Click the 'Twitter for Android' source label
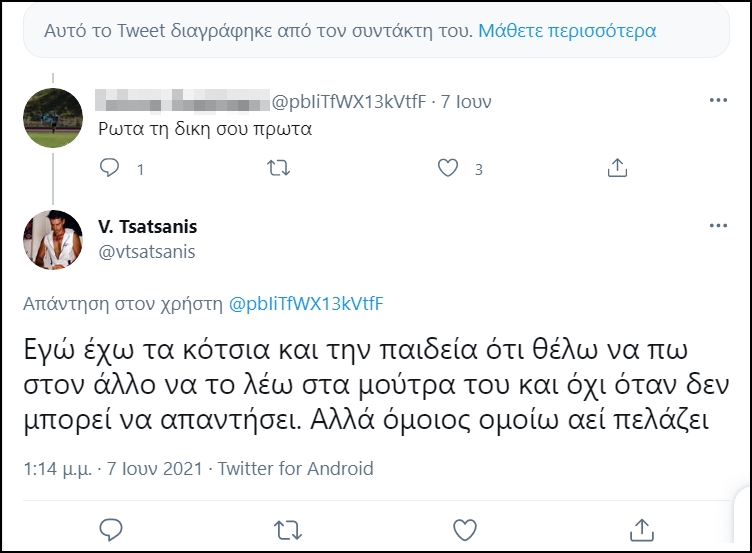The height and width of the screenshot is (553, 752). 296,468
